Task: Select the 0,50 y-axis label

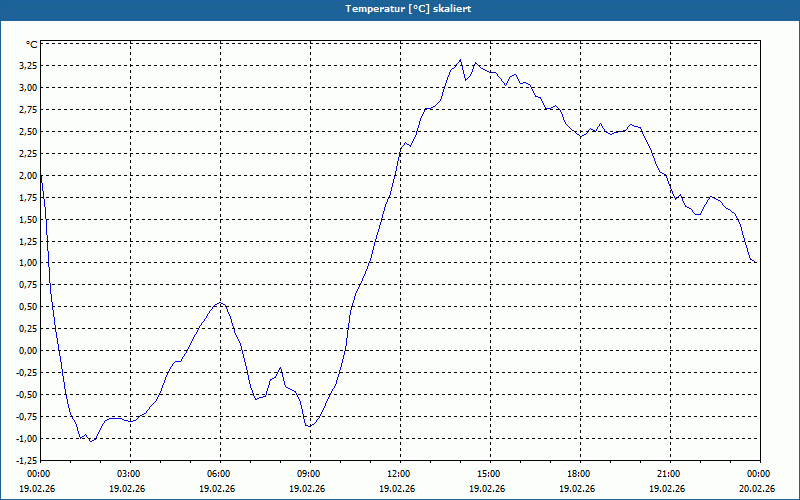Action: click(29, 307)
